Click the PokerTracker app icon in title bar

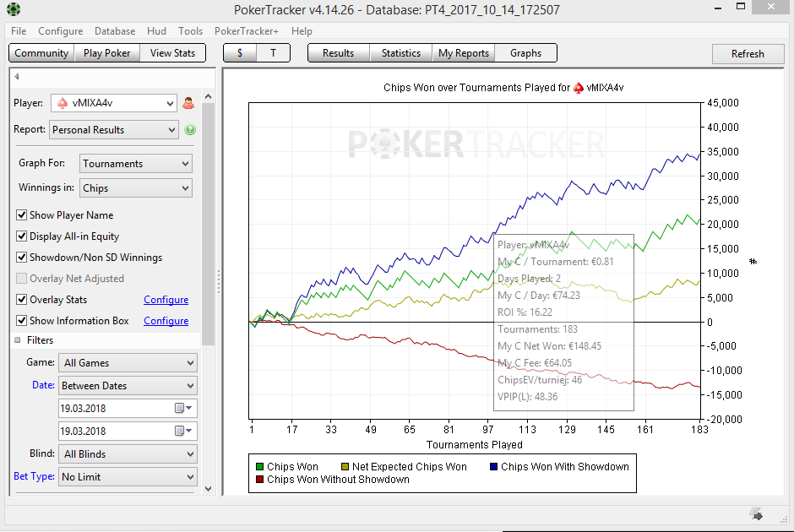tap(14, 9)
